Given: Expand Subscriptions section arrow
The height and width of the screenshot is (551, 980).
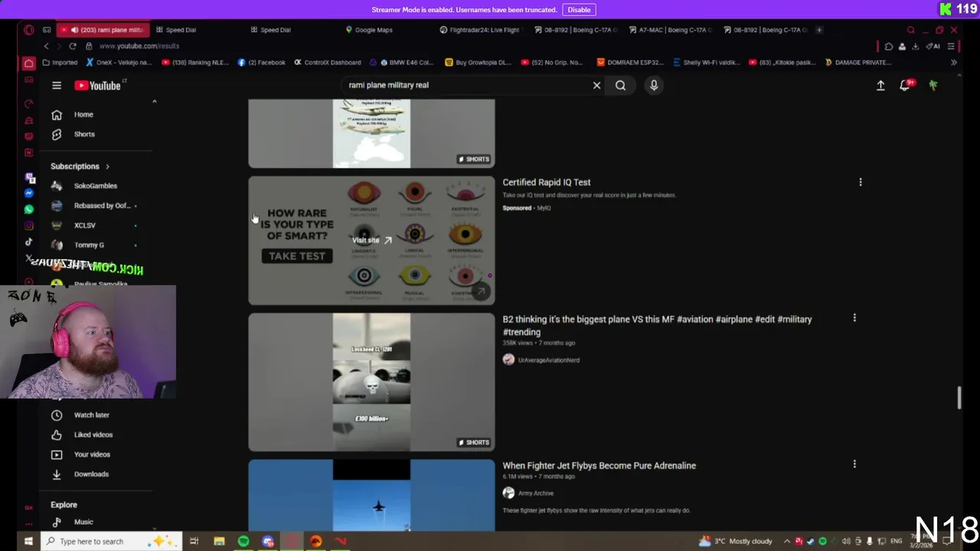Looking at the screenshot, I should tap(107, 167).
